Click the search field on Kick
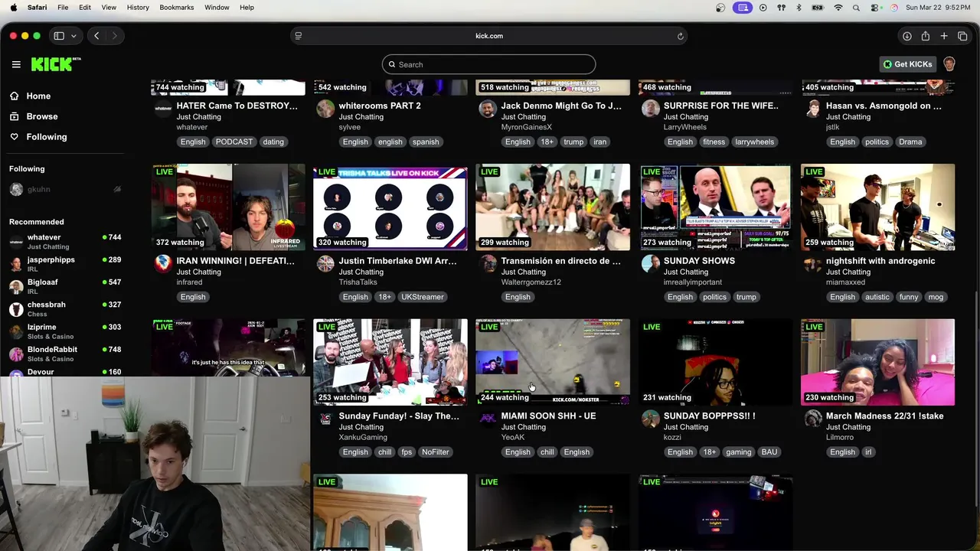 pyautogui.click(x=488, y=64)
